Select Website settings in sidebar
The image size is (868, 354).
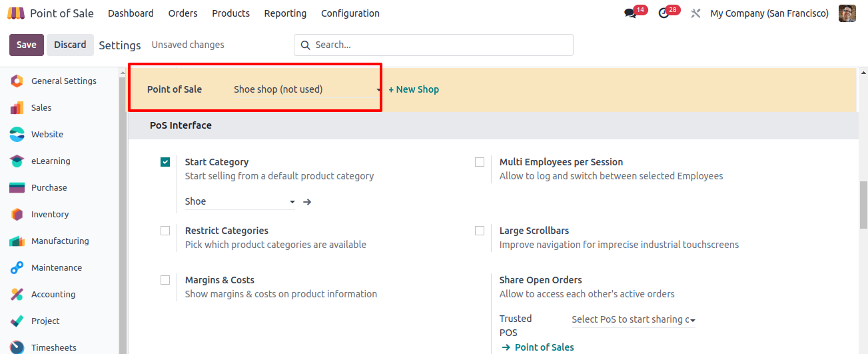47,134
